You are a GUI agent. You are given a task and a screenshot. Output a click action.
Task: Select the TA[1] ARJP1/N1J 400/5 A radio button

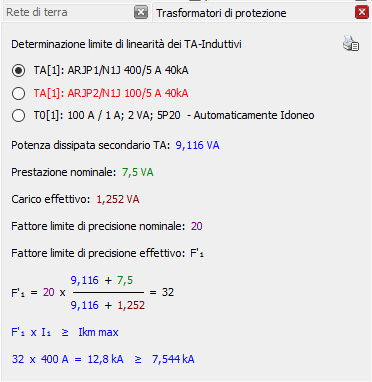pyautogui.click(x=18, y=70)
